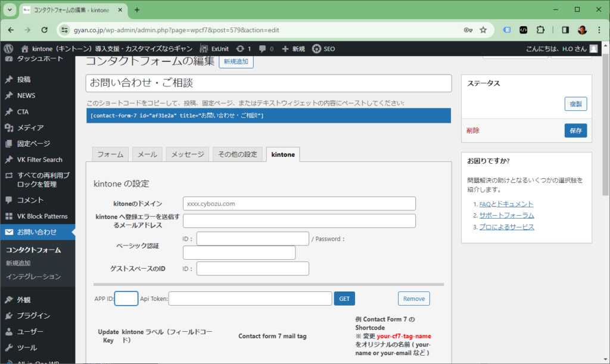Screen dimensions: 610x364
Task: Open the WordPress logo menu
Action: (x=8, y=49)
